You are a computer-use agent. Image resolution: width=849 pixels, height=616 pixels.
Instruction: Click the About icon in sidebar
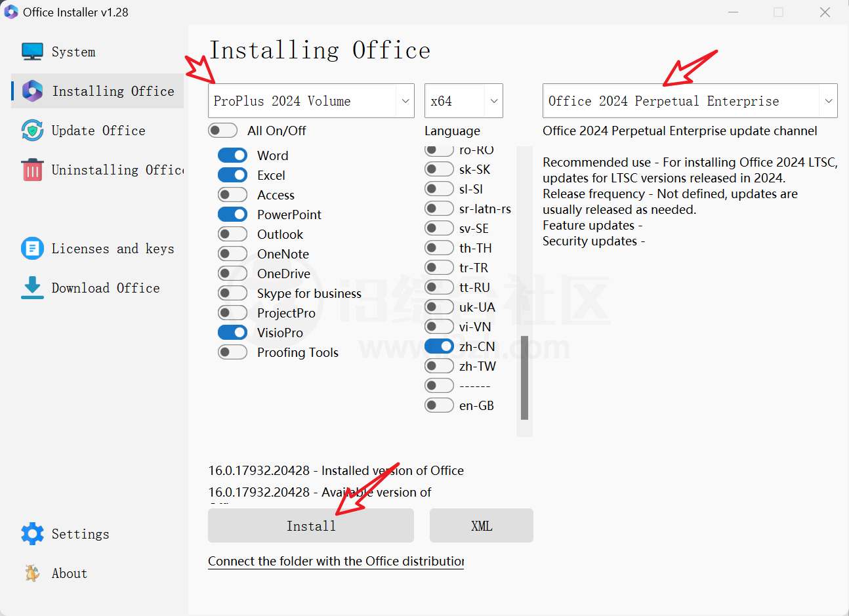pyautogui.click(x=32, y=573)
